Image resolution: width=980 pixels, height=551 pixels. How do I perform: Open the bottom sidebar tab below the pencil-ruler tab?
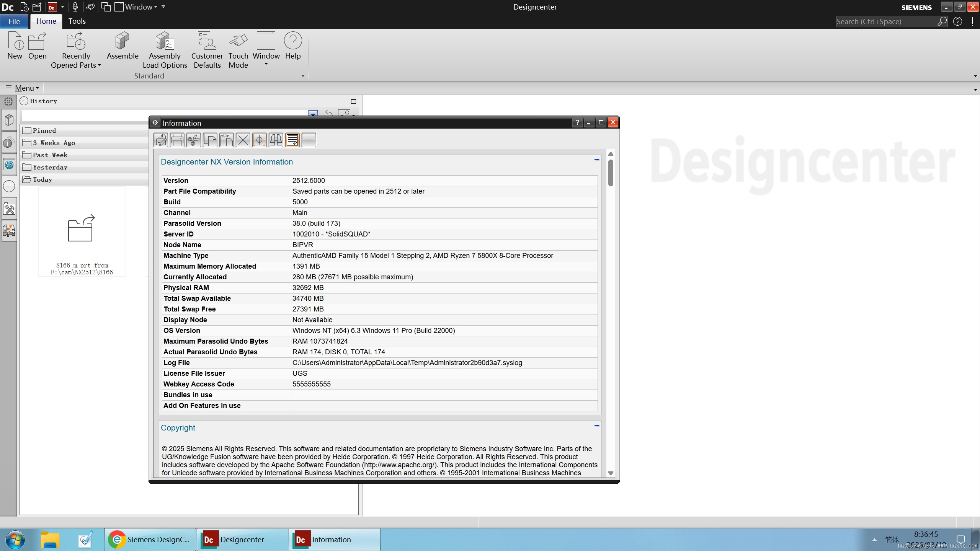(9, 230)
